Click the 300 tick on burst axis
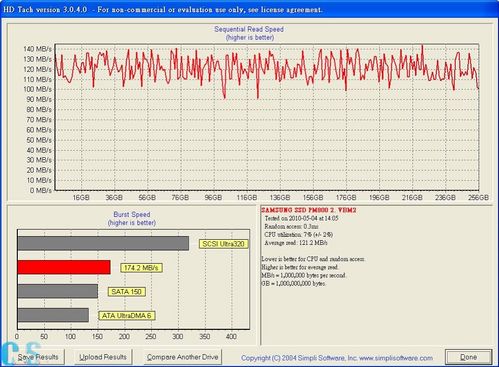 178,337
